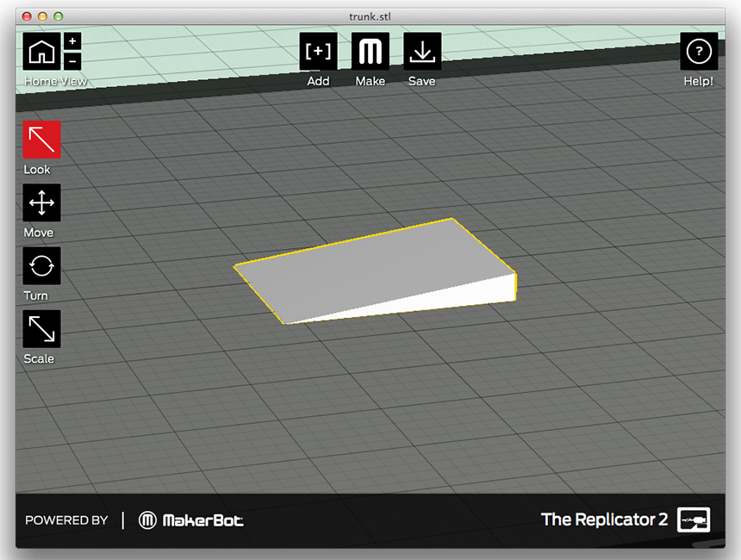This screenshot has width=741, height=560.
Task: Click the Save download-arrow icon
Action: coord(422,51)
